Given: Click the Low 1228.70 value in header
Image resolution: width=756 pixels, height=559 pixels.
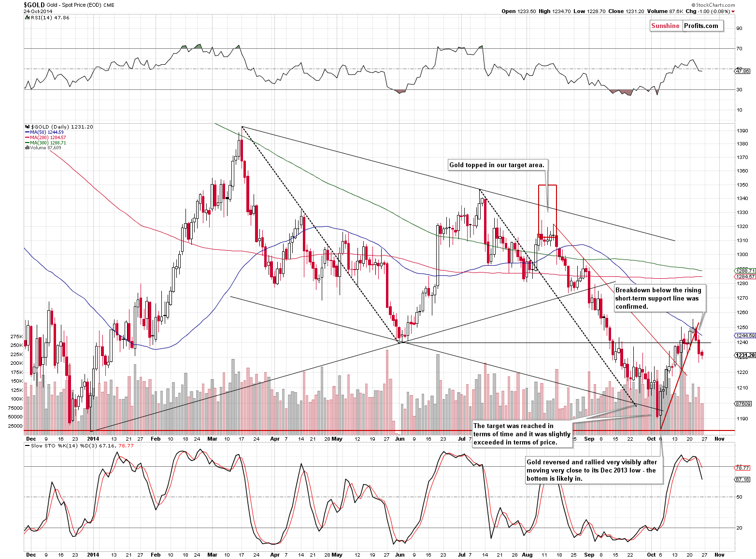Looking at the screenshot, I should tap(589, 12).
